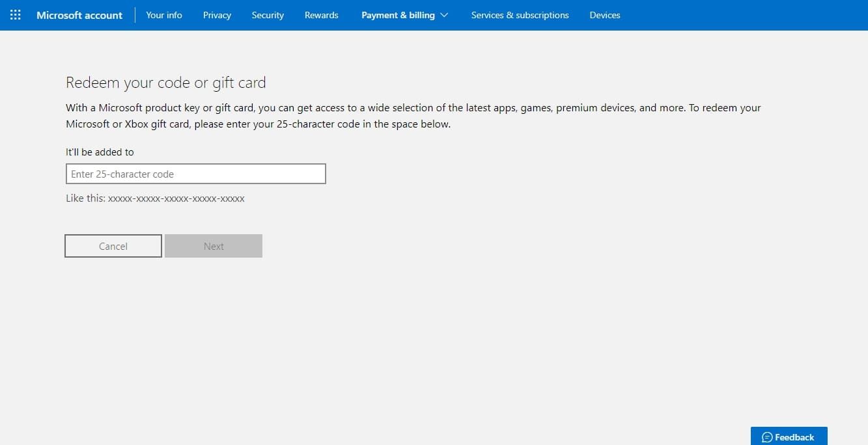Screen dimensions: 868x445
Task: Switch to the Privacy tab
Action: (217, 15)
